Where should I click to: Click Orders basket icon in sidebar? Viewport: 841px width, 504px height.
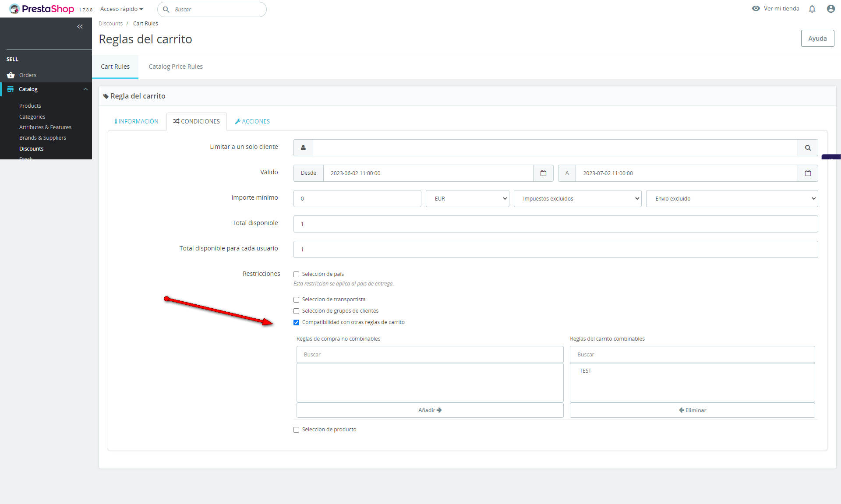click(x=11, y=75)
